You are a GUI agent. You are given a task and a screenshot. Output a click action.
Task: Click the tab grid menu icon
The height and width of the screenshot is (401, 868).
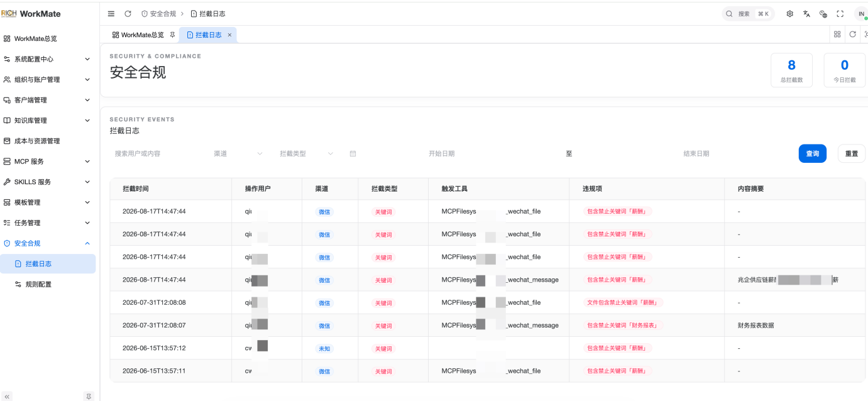click(x=837, y=35)
